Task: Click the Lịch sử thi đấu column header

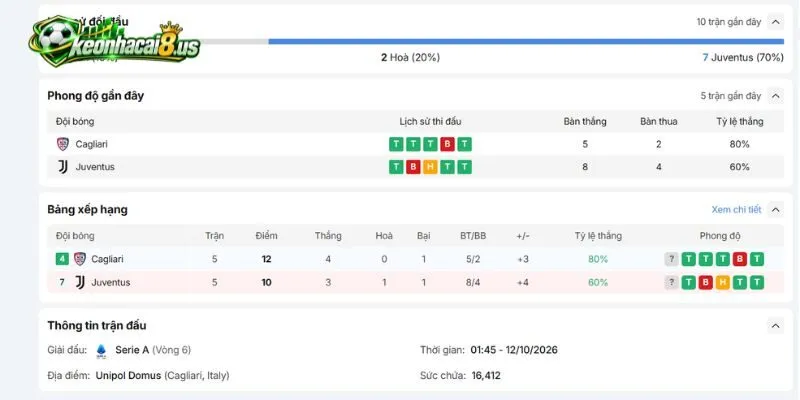Action: 430,121
